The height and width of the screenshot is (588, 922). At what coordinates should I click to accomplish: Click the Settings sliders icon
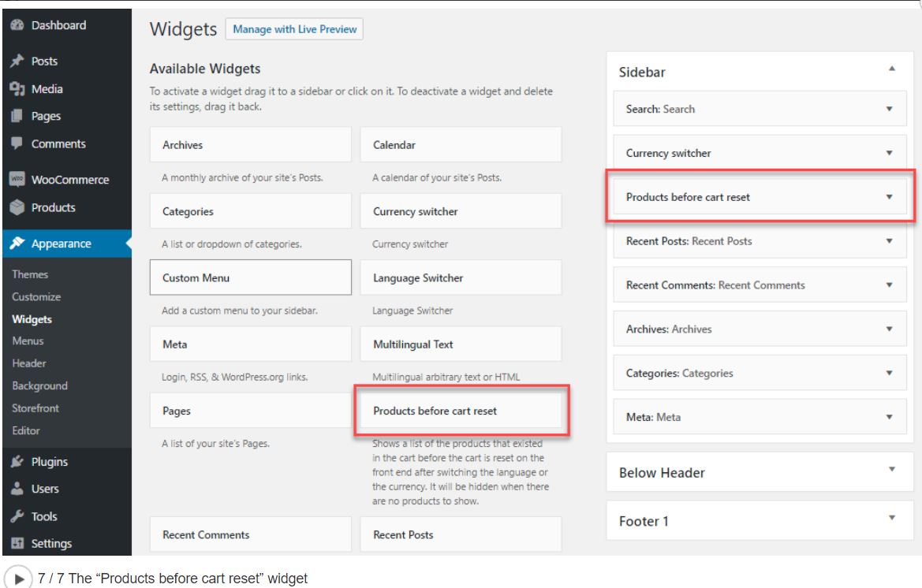click(x=17, y=543)
